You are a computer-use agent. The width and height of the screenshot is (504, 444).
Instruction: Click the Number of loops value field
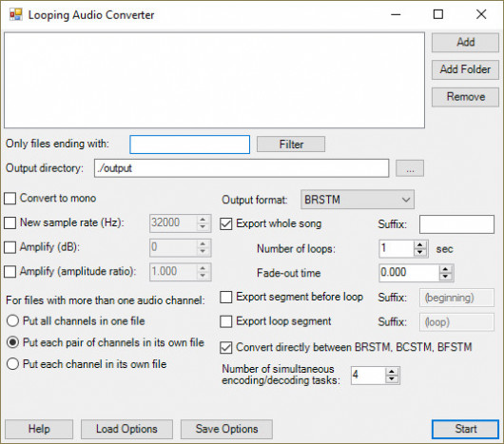[x=397, y=249]
